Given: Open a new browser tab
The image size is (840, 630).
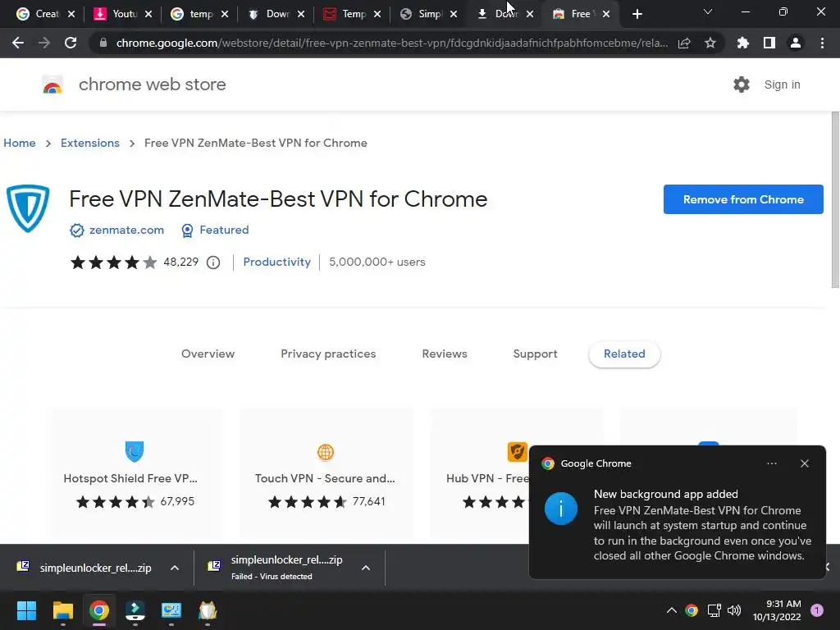Looking at the screenshot, I should (x=637, y=14).
